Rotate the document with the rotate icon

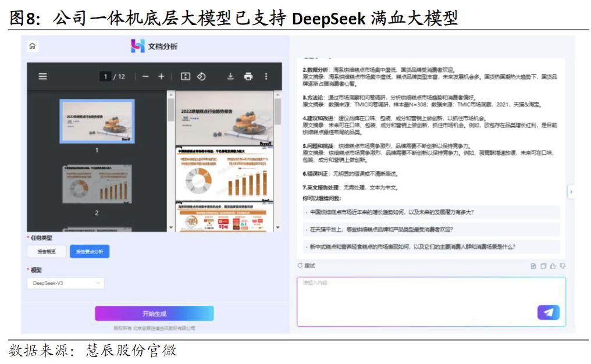pyautogui.click(x=201, y=76)
